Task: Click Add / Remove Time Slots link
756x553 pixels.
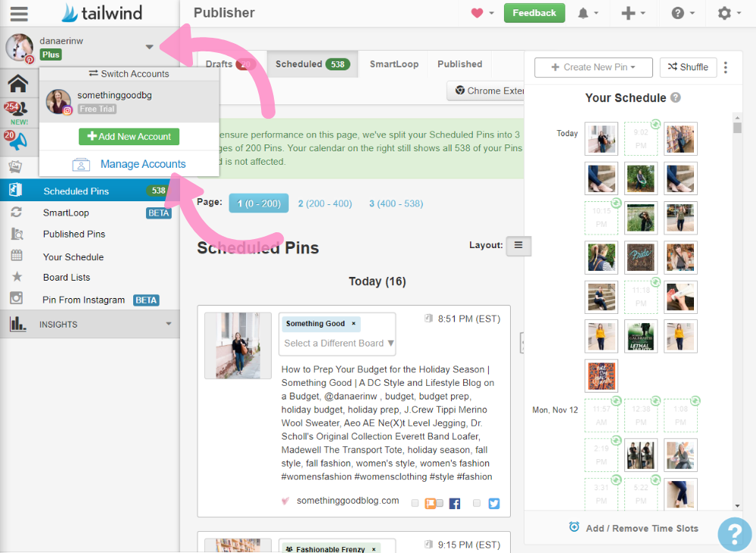Action: point(642,528)
